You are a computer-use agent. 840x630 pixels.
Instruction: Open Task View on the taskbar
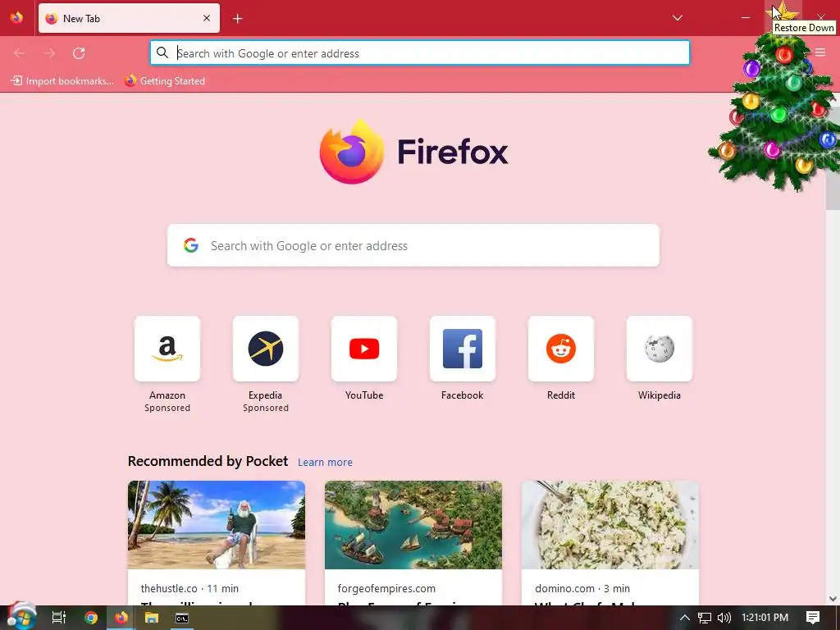pos(59,618)
